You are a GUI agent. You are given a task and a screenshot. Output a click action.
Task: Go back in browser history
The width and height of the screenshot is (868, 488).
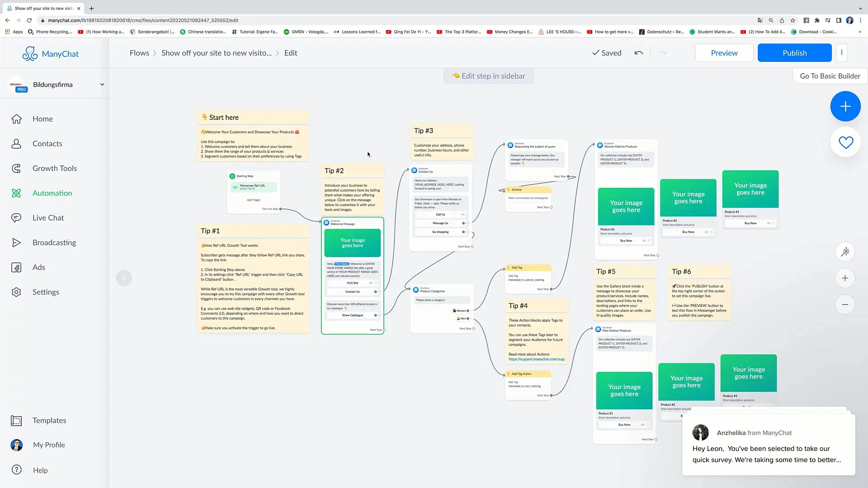point(7,20)
